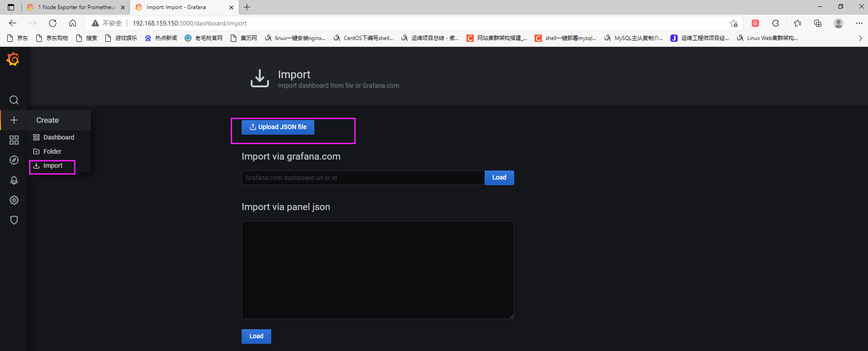Image resolution: width=868 pixels, height=351 pixels.
Task: Open the Server Admin shield icon
Action: (14, 220)
